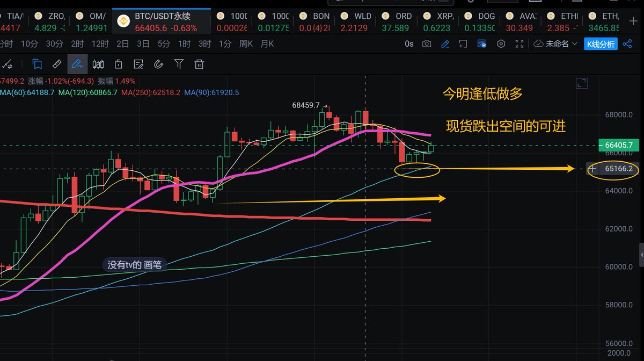
Task: Click the camera screenshot icon
Action: pyautogui.click(x=427, y=44)
